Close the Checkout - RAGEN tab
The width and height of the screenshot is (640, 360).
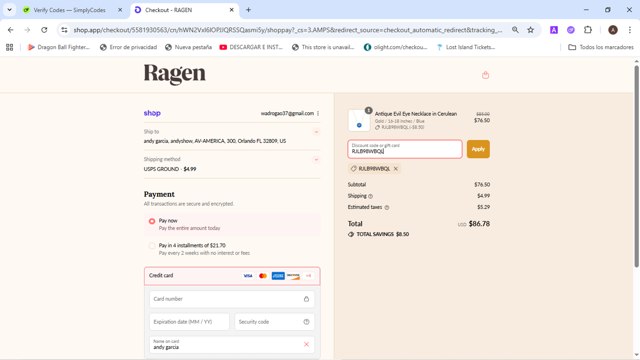point(231,10)
